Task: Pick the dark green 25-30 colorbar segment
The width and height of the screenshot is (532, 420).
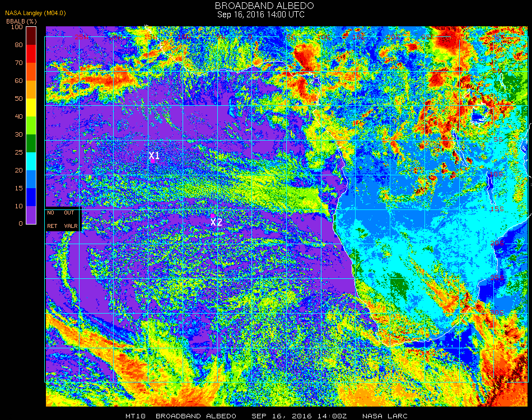Action: coord(31,143)
